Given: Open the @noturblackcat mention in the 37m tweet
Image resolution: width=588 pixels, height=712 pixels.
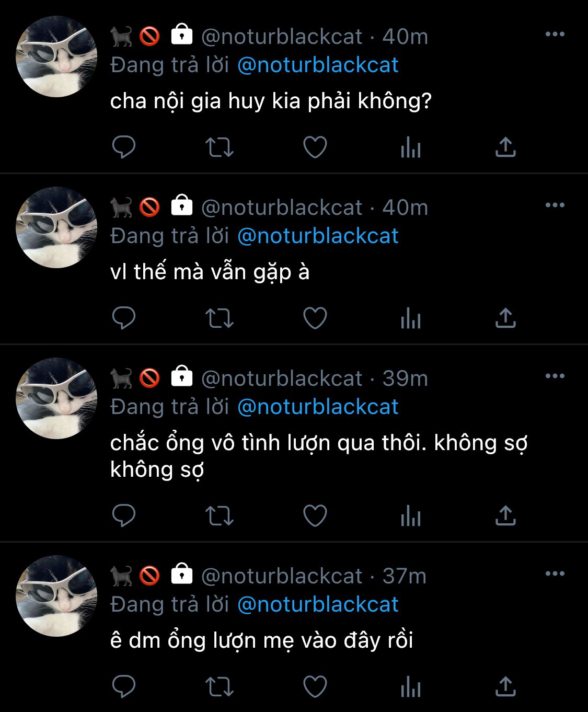Looking at the screenshot, I should (x=318, y=604).
